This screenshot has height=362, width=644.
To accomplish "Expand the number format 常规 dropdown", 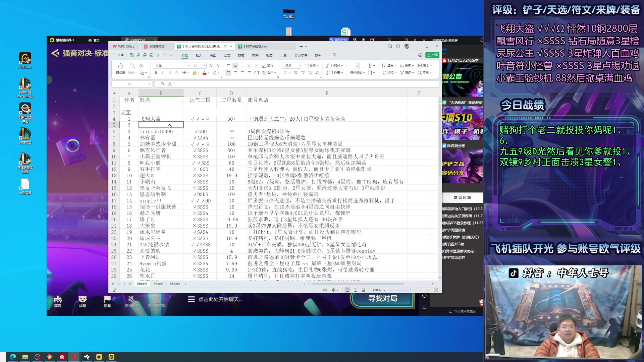I will pyautogui.click(x=300, y=66).
